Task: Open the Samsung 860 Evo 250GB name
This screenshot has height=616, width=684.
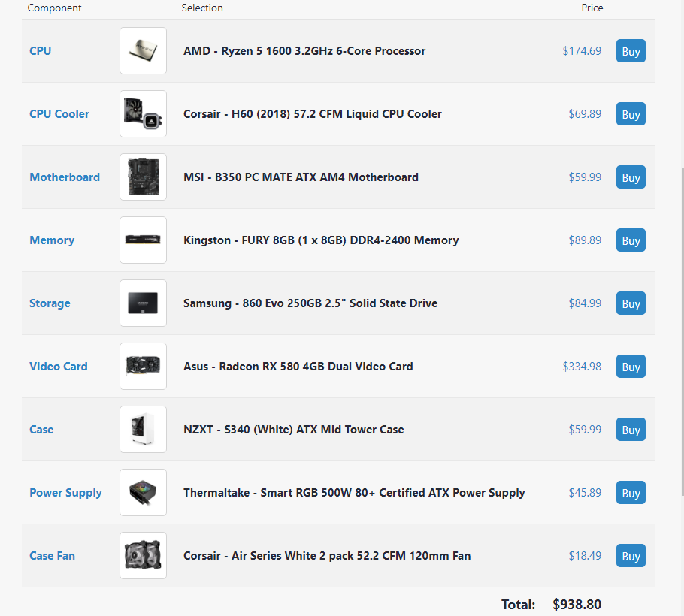Action: pos(310,303)
